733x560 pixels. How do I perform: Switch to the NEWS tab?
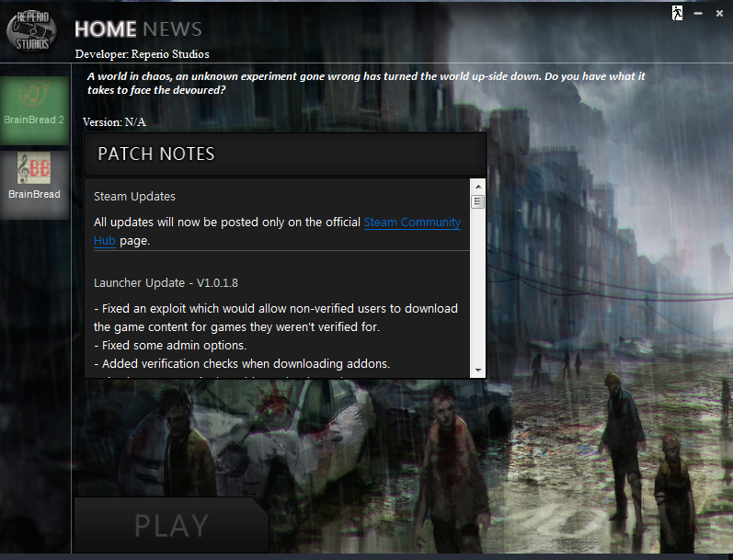[x=173, y=29]
